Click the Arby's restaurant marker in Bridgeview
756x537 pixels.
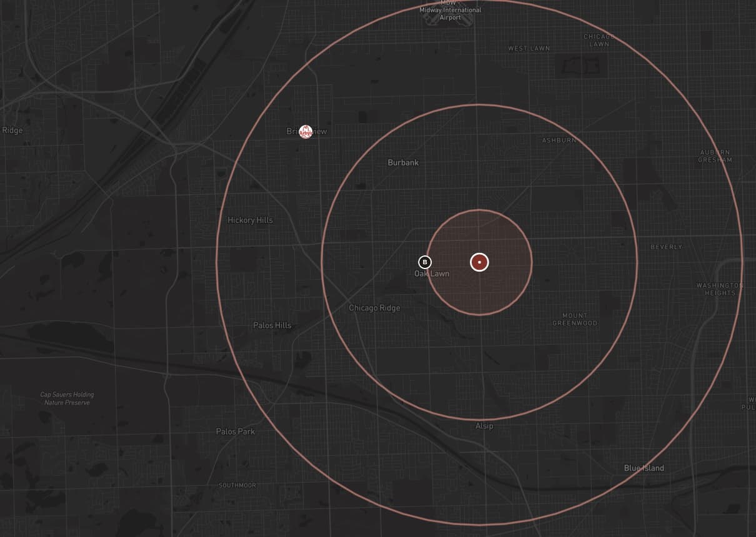[306, 131]
